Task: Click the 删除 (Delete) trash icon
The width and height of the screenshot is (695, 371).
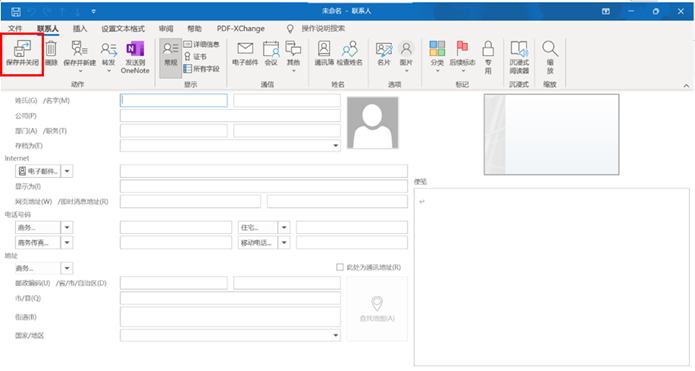Action: [x=51, y=48]
